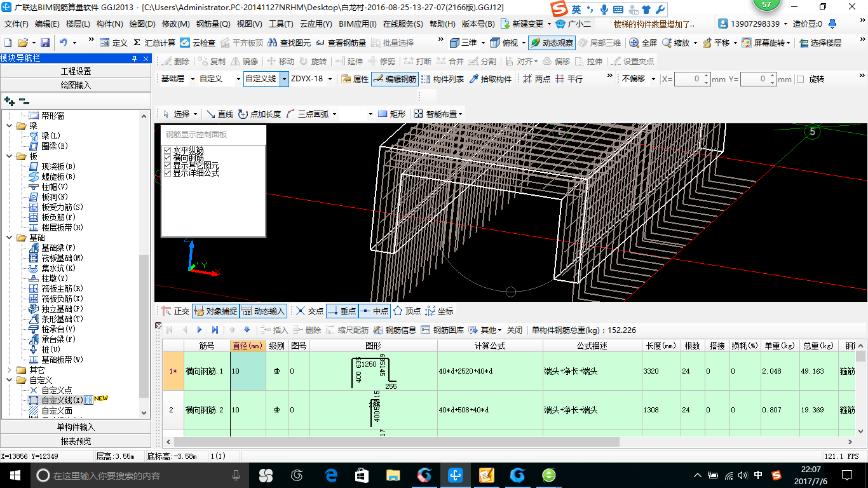Image resolution: width=868 pixels, height=488 pixels.
Task: Move rebar row down arrow
Action: pos(247,330)
